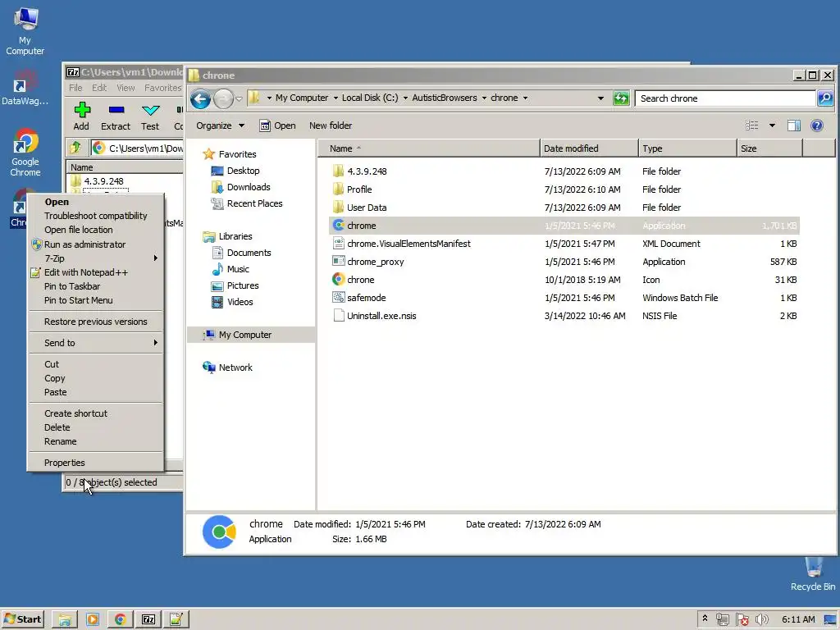Open My Computer desktop icon
Image resolution: width=840 pixels, height=630 pixels.
pos(25,31)
